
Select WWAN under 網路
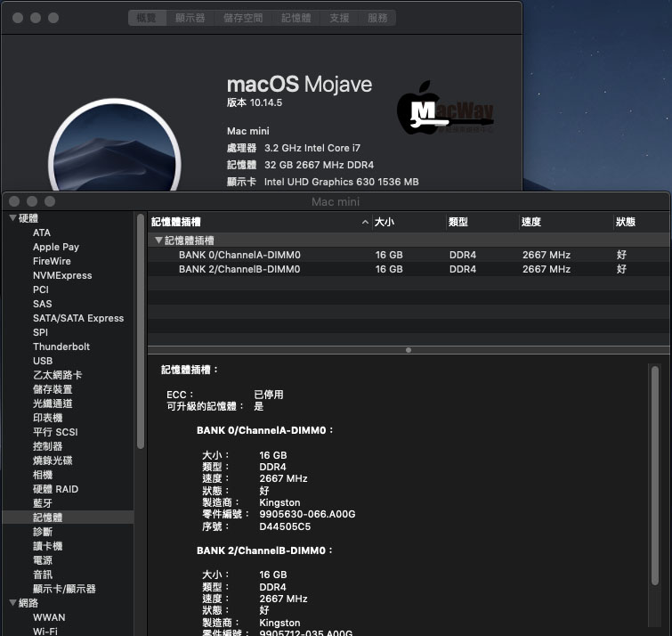(49, 617)
